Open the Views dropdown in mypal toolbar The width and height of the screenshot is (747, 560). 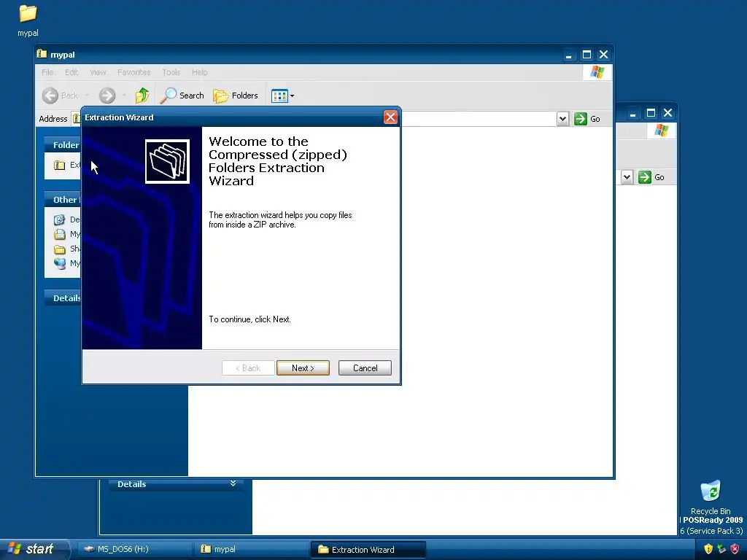(x=282, y=96)
